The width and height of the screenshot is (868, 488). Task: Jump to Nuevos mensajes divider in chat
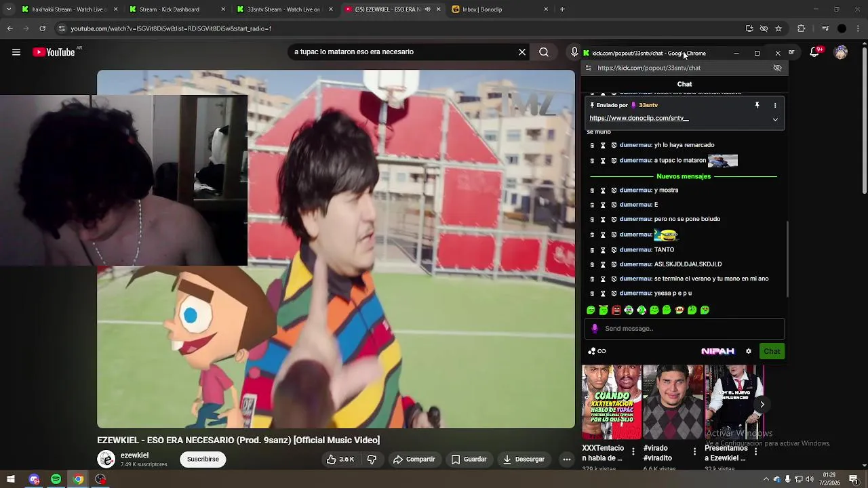(x=684, y=176)
